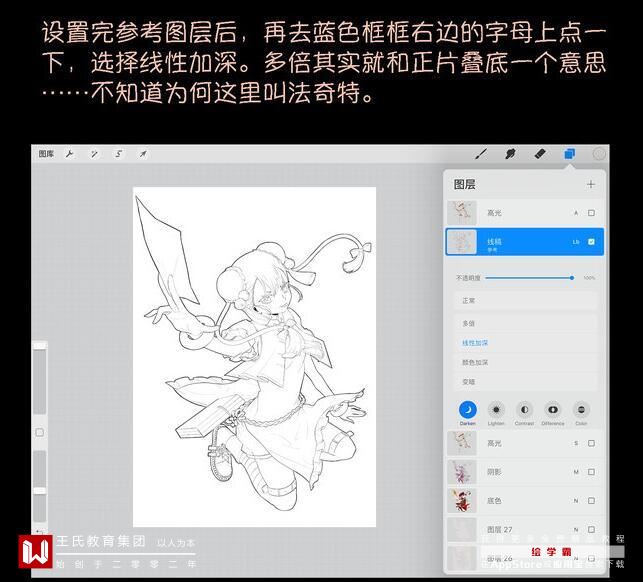Select the S-shaped Selection tool
Viewport: 643px width, 582px height.
pyautogui.click(x=119, y=154)
